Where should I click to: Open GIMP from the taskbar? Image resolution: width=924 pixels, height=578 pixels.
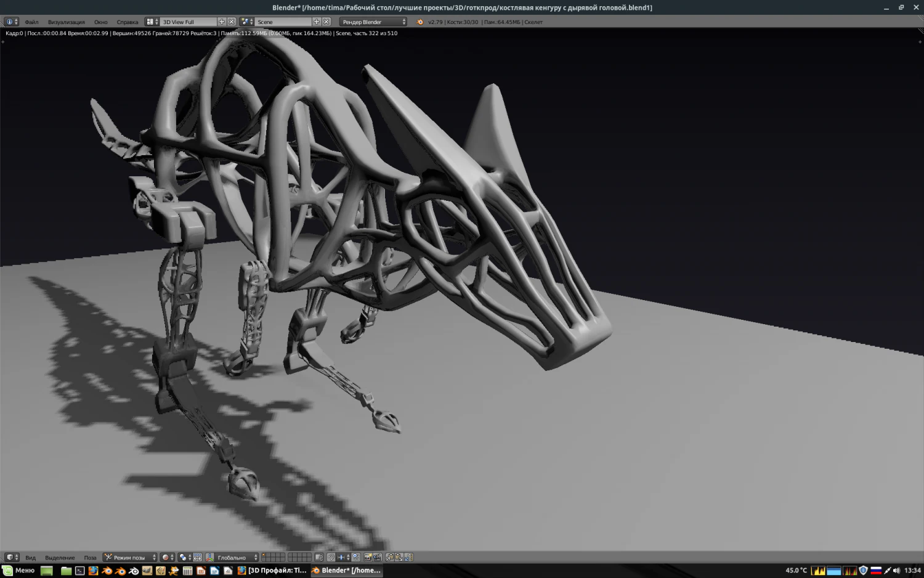(x=147, y=571)
